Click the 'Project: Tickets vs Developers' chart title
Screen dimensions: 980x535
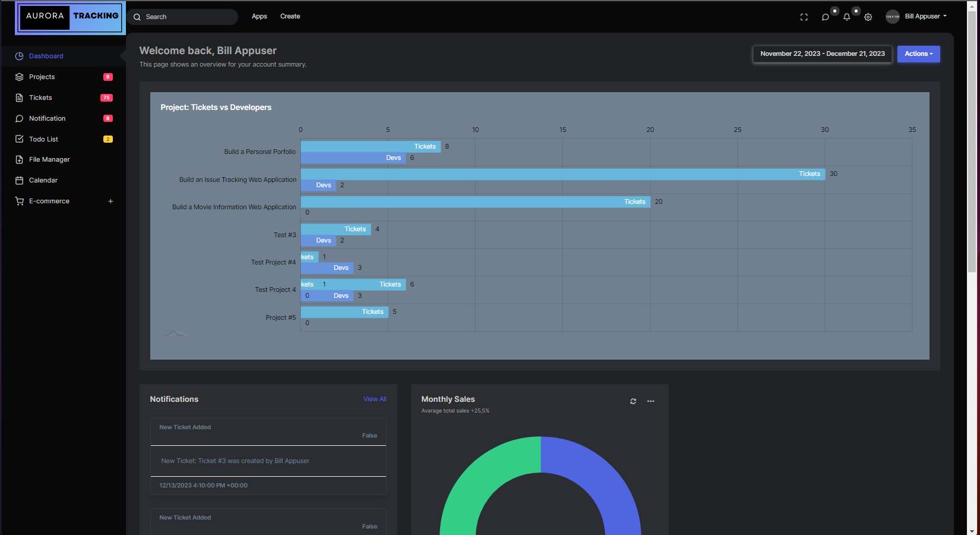point(216,108)
